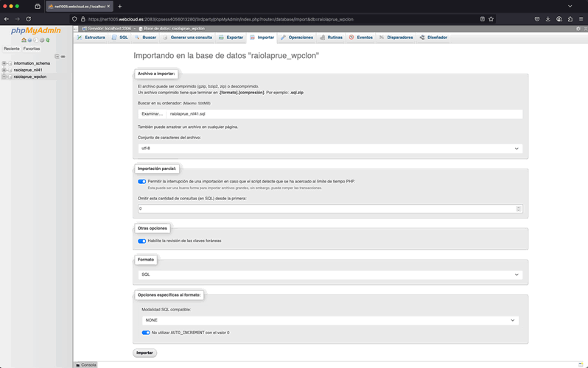Toggle foreign key checks option
This screenshot has width=588, height=368.
141,241
